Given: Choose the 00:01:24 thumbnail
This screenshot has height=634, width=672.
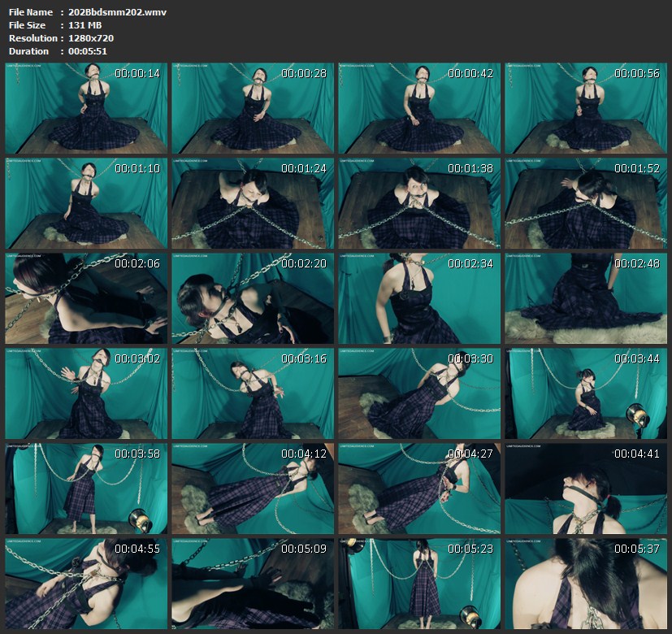Looking at the screenshot, I should click(253, 203).
